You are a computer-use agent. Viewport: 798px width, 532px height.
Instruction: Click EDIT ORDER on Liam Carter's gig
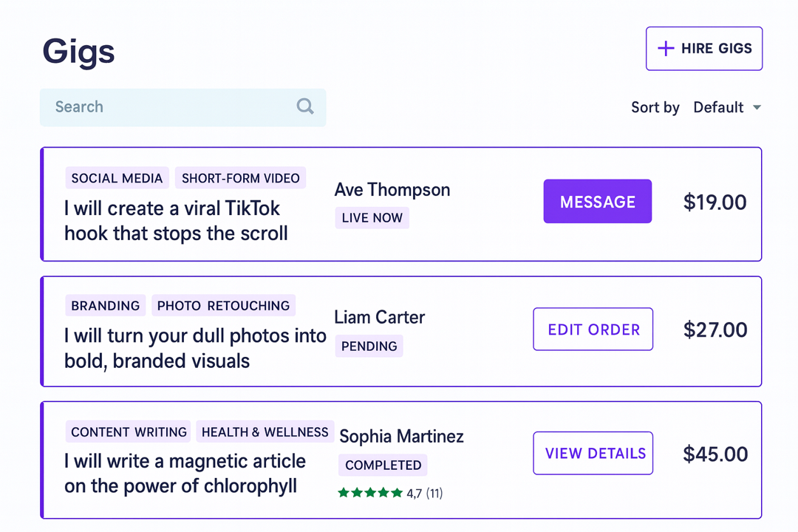tap(593, 329)
